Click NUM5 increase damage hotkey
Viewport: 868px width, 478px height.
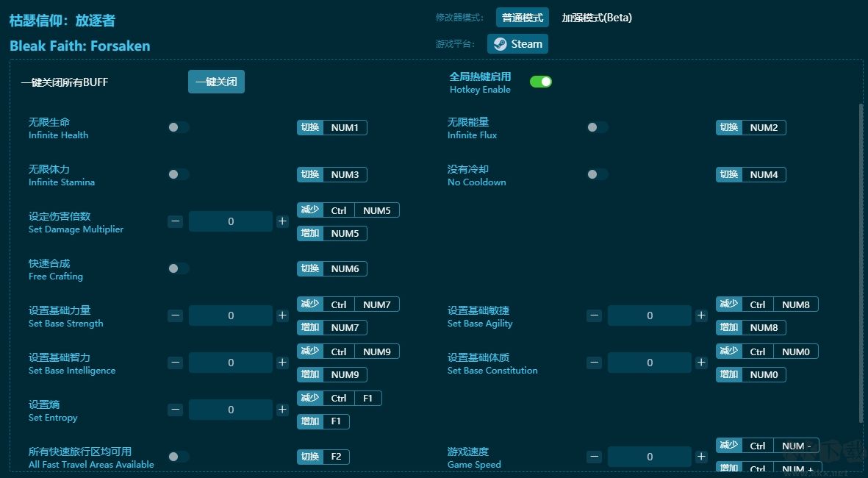click(x=332, y=233)
